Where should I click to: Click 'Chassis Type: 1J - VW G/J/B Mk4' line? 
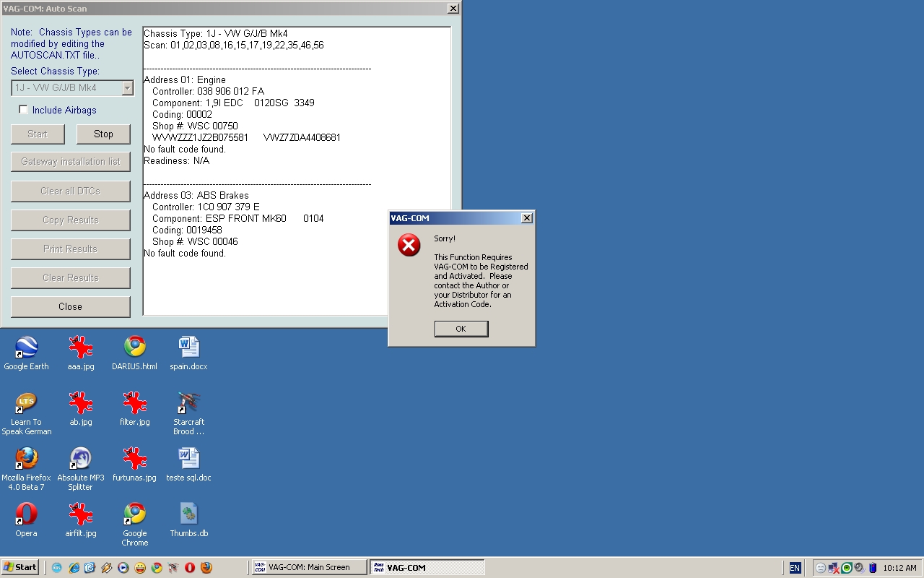pyautogui.click(x=216, y=33)
